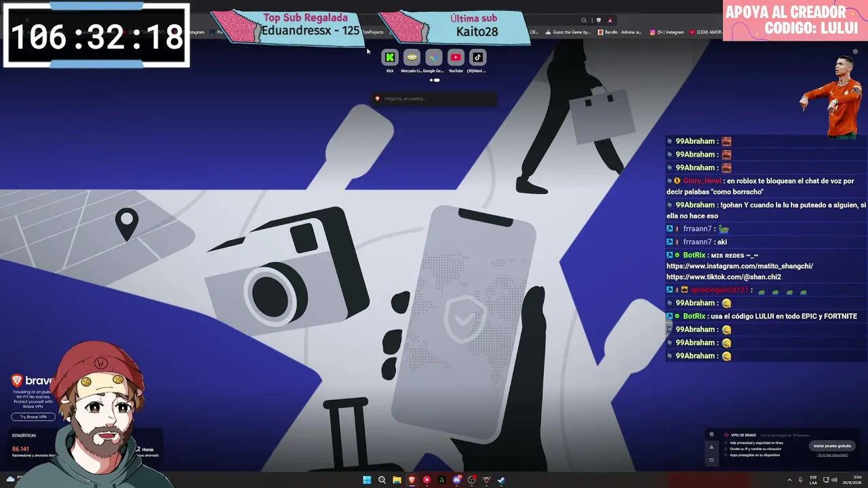Image resolution: width=868 pixels, height=488 pixels.
Task: Open the Guess the Game bookmark
Action: (568, 32)
